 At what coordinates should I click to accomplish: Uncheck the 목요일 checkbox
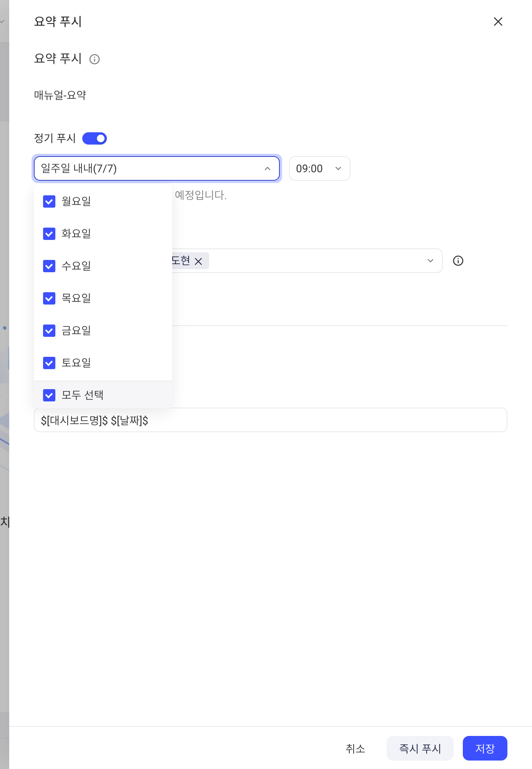click(49, 298)
